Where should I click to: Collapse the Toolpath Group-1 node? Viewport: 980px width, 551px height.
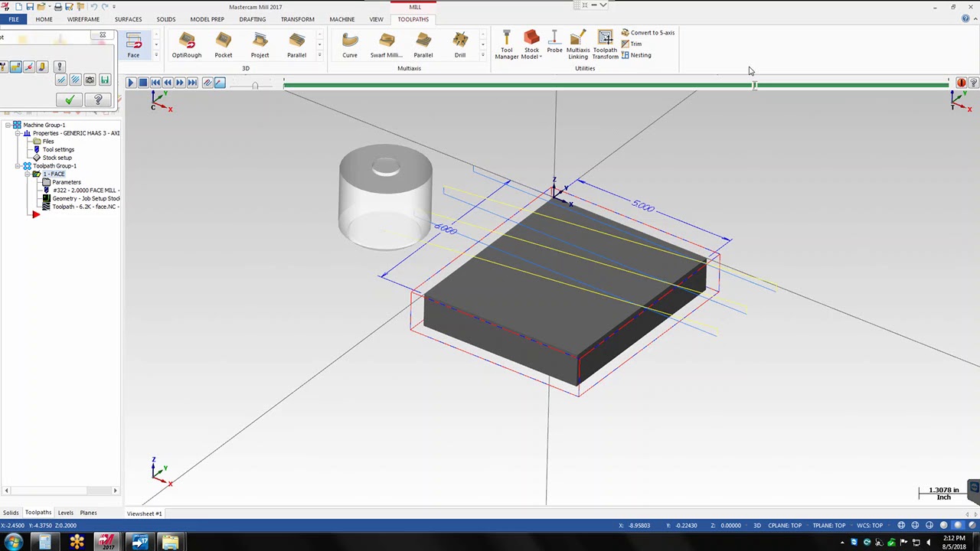coord(18,166)
